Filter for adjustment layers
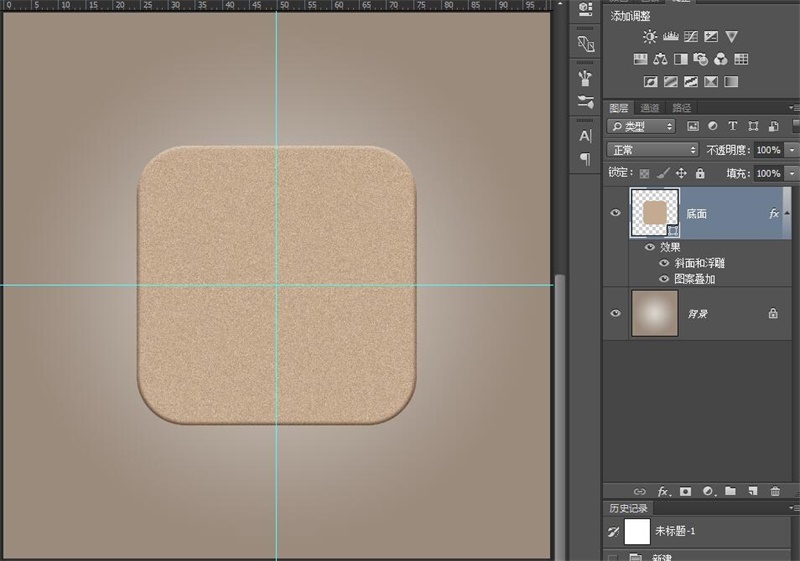800x561 pixels. point(713,126)
